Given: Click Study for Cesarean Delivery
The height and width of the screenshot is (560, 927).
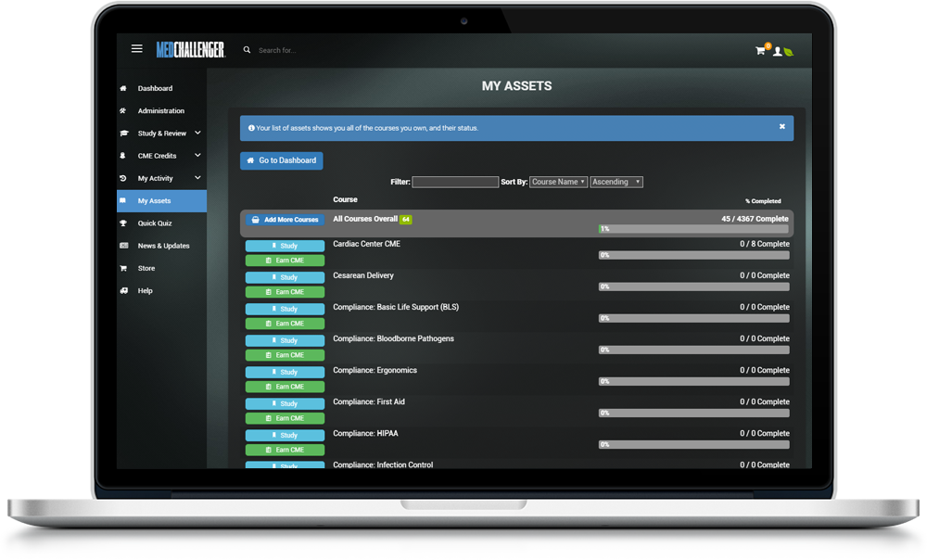Looking at the screenshot, I should (285, 277).
